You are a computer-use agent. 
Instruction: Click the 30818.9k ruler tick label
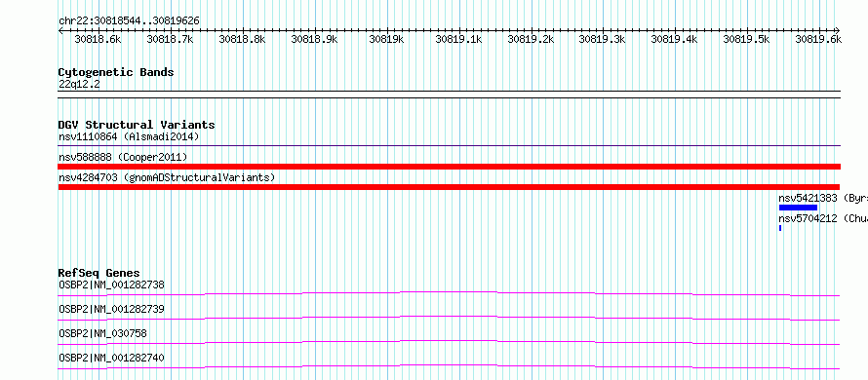pos(314,39)
